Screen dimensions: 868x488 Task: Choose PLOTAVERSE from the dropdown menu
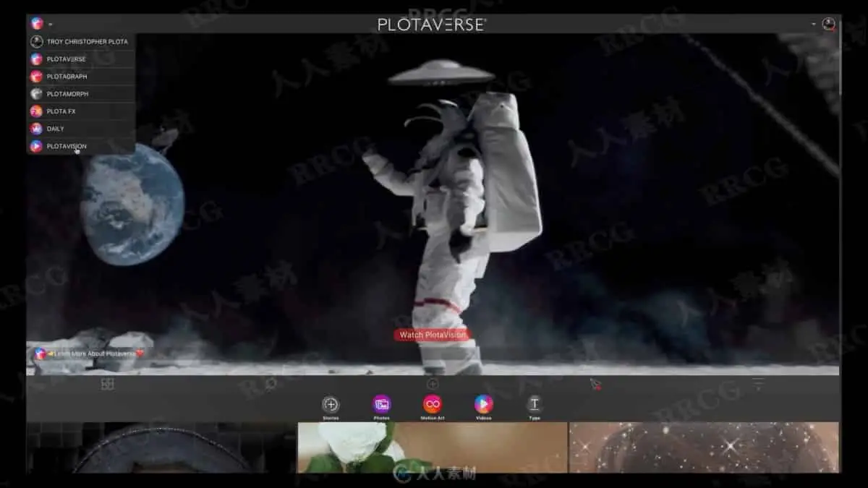point(81,59)
